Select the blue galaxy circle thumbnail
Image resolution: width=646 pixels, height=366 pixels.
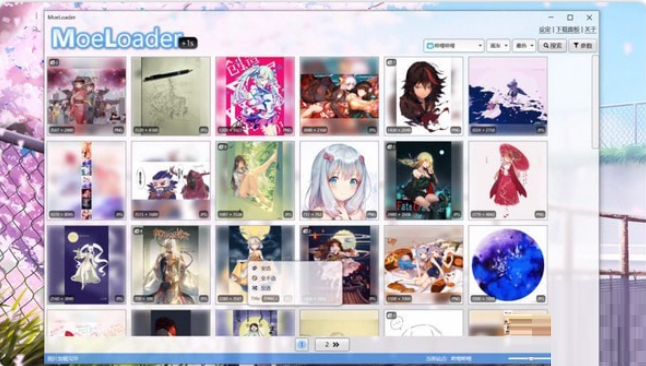coord(508,265)
